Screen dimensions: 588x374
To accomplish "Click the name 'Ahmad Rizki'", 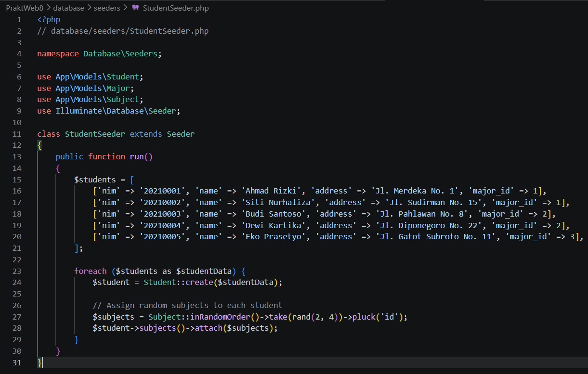I will pos(272,191).
